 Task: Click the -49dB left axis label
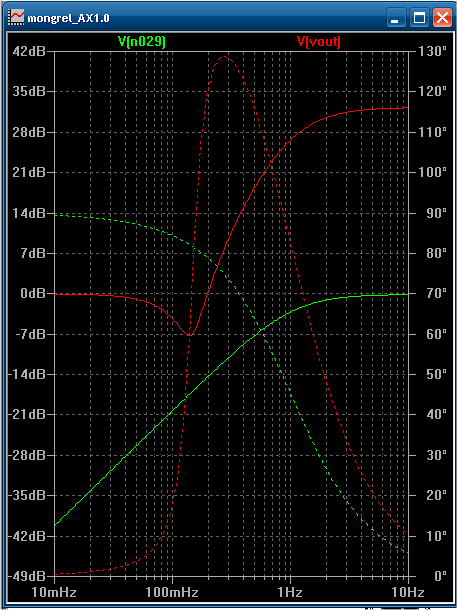tap(26, 576)
